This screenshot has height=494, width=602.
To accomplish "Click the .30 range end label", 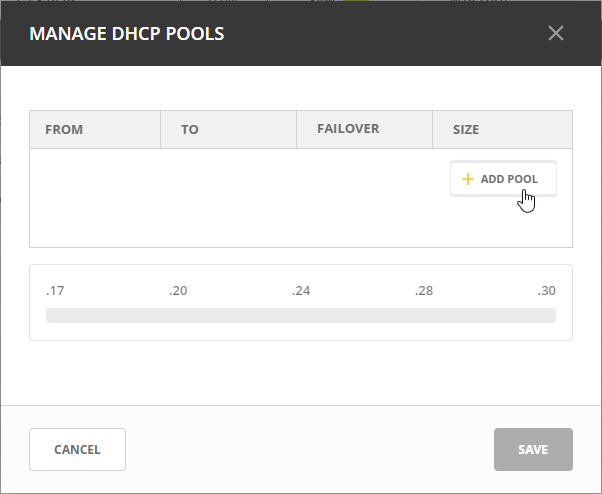I will pyautogui.click(x=546, y=291).
